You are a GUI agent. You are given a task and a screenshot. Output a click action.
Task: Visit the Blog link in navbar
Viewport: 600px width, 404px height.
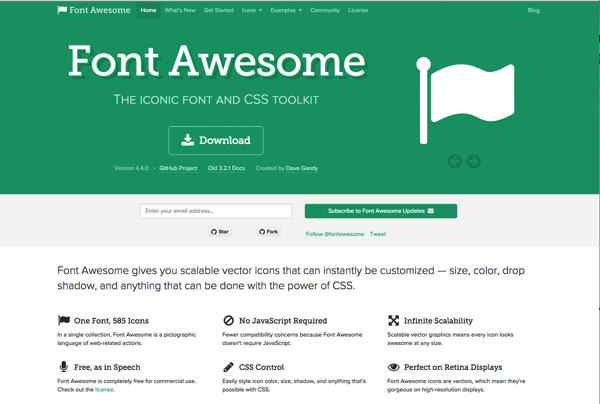(533, 10)
